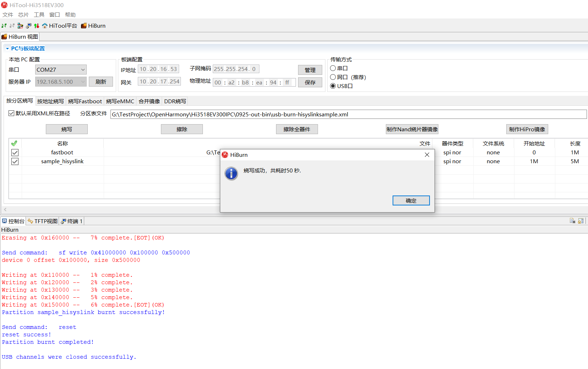Click the IP地址 field 10.20.16.53
Image resolution: width=588 pixels, height=369 pixels.
tap(158, 69)
